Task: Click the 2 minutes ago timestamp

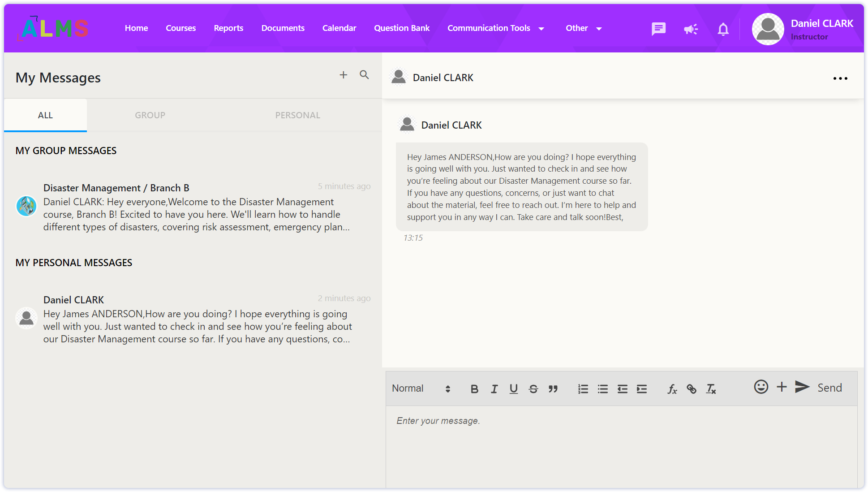Action: pos(344,298)
